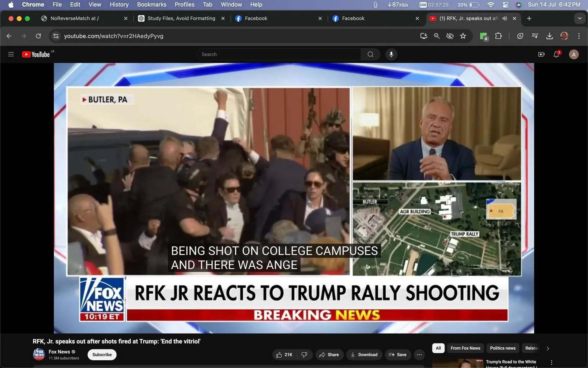
Task: Reload the YouTube page
Action: [x=38, y=36]
